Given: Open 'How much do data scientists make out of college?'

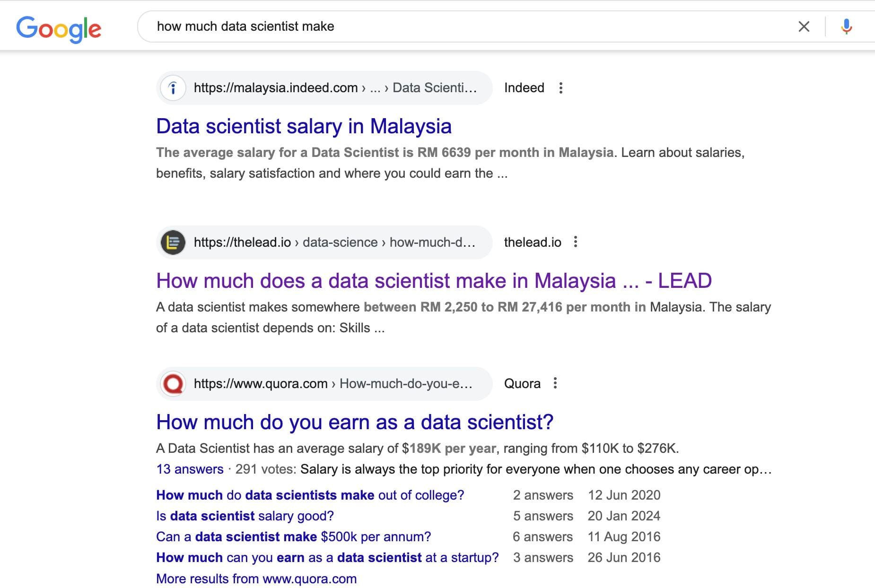Looking at the screenshot, I should coord(310,495).
